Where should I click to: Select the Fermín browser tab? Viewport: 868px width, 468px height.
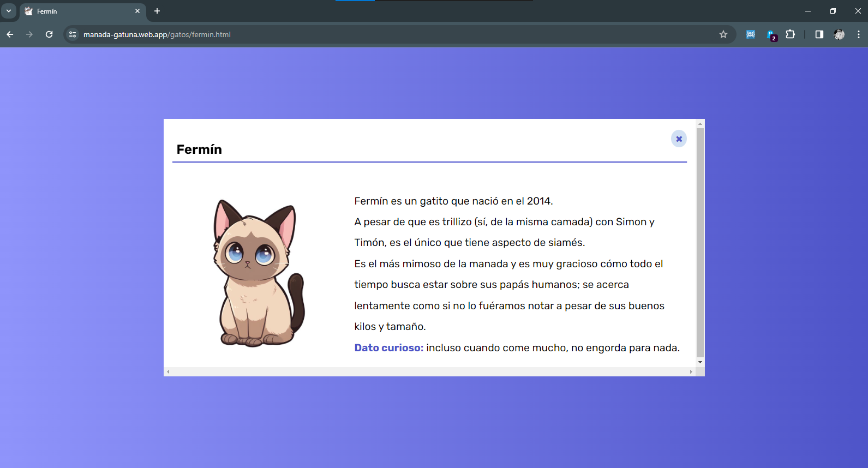82,11
